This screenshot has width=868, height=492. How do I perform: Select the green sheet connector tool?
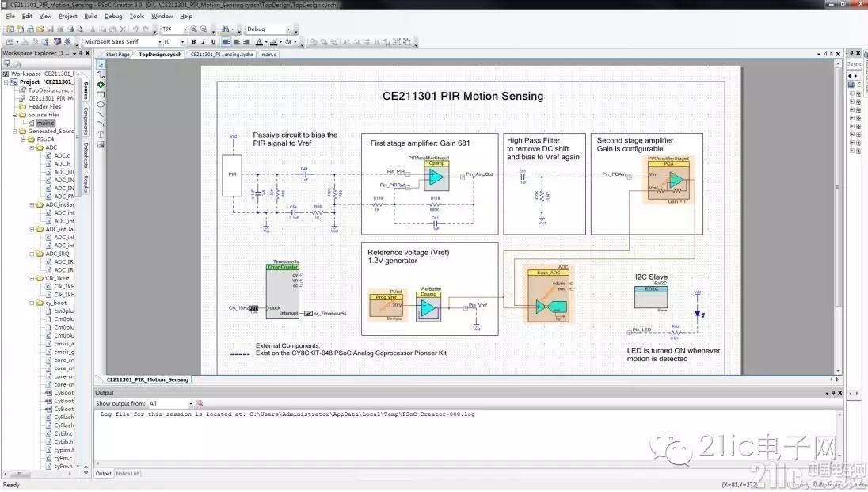pos(101,84)
